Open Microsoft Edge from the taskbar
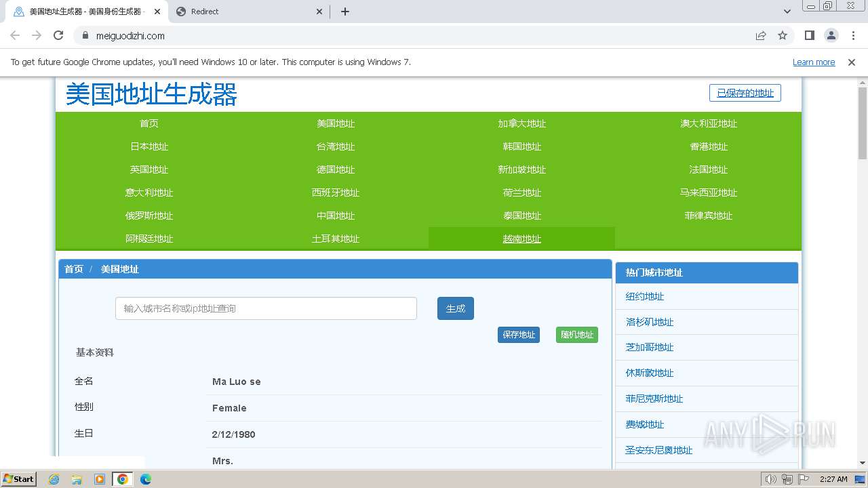This screenshot has width=868, height=488. pyautogui.click(x=145, y=479)
